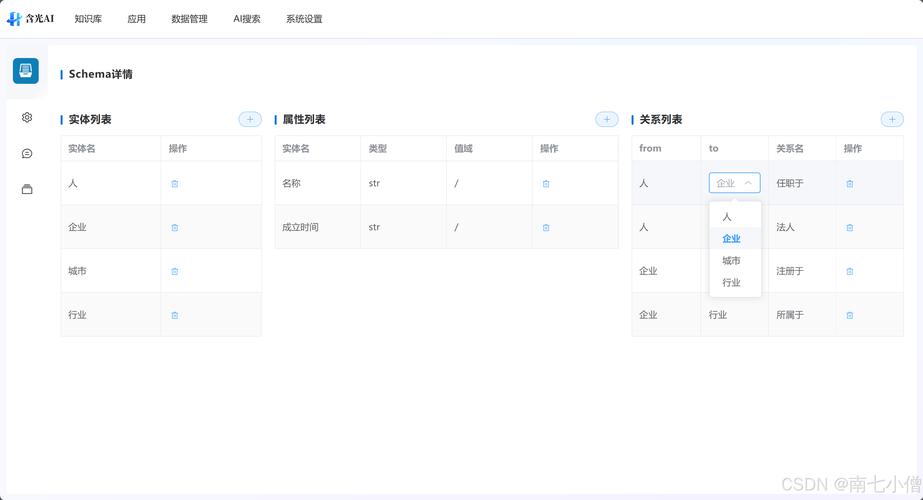Viewport: 923px width, 500px height.
Task: Add a new entity with plus button
Action: tap(250, 119)
